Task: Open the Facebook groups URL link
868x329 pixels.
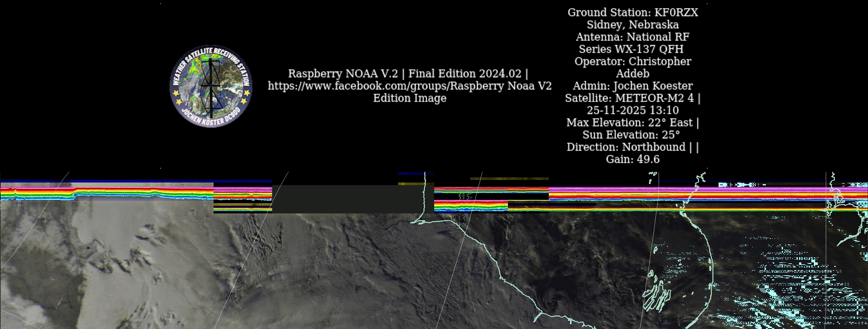Action: coord(409,86)
